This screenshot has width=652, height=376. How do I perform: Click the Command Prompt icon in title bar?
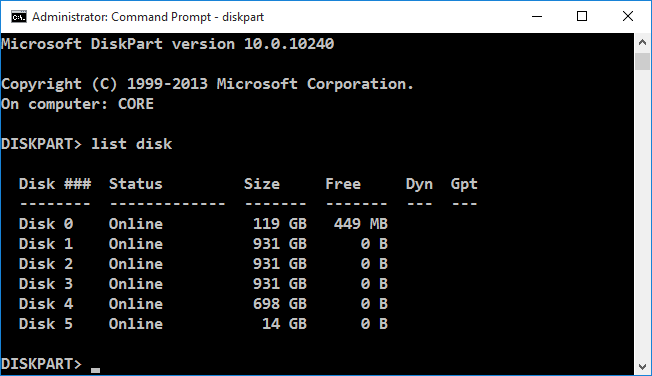[x=19, y=17]
